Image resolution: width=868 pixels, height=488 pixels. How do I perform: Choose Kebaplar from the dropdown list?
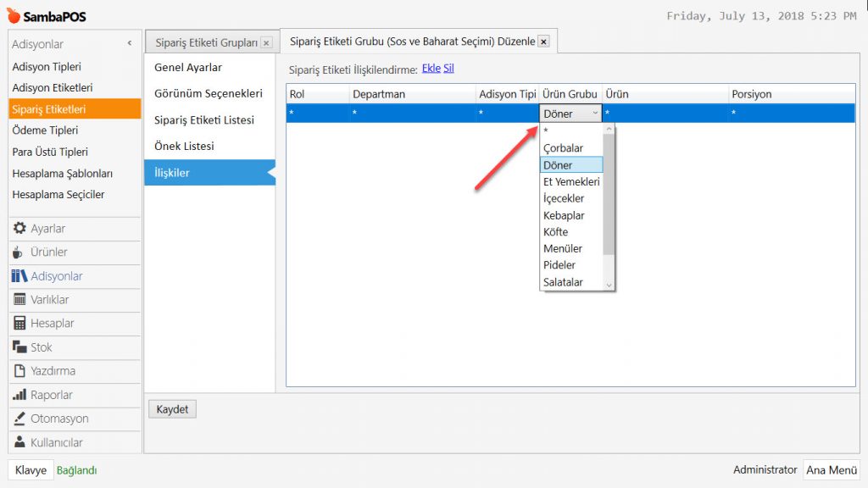click(x=564, y=215)
